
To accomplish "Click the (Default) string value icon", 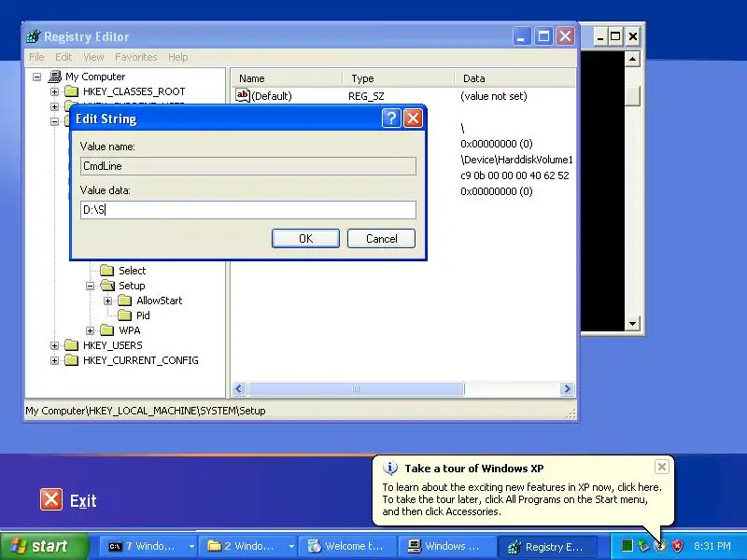I will point(243,96).
